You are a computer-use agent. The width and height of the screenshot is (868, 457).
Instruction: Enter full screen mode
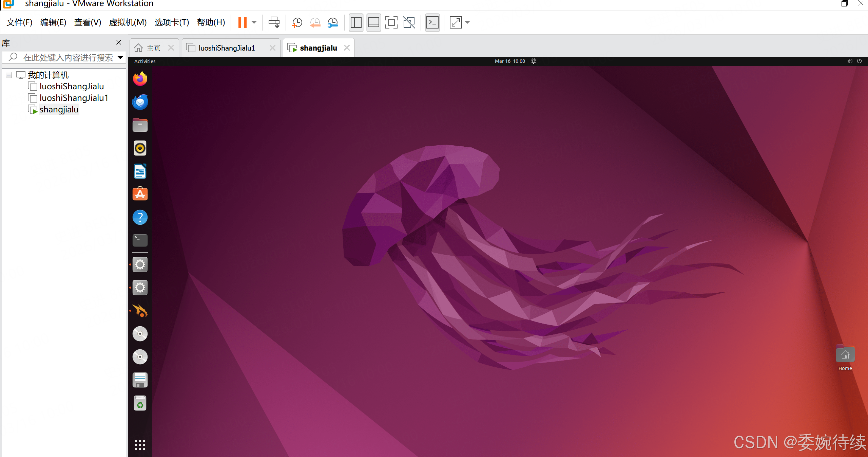(391, 22)
